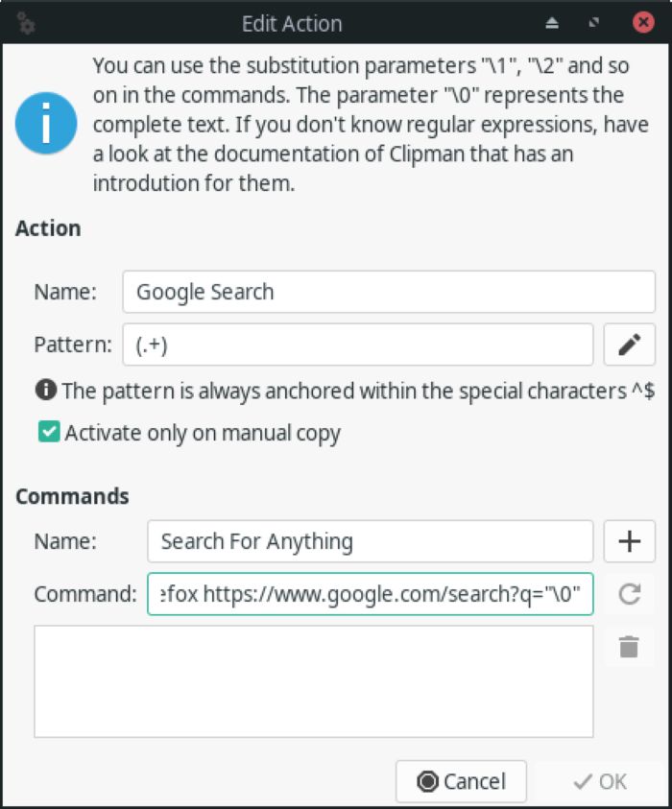The image size is (672, 809).
Task: Click the empty commands list box
Action: pyautogui.click(x=313, y=681)
